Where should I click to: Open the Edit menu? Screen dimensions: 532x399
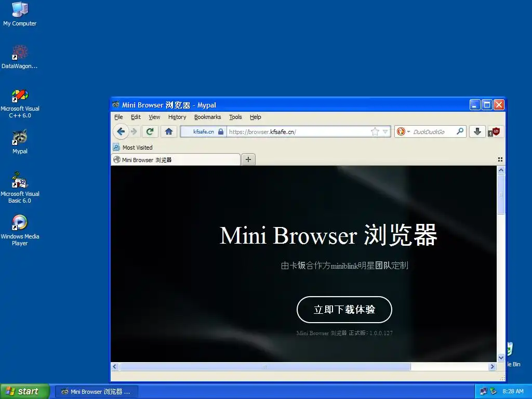[136, 117]
